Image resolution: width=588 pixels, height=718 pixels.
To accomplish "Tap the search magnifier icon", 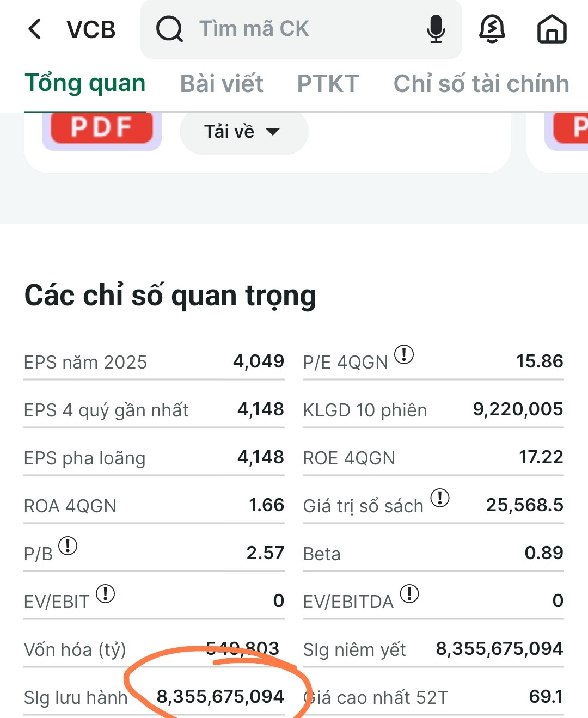I will 169,29.
